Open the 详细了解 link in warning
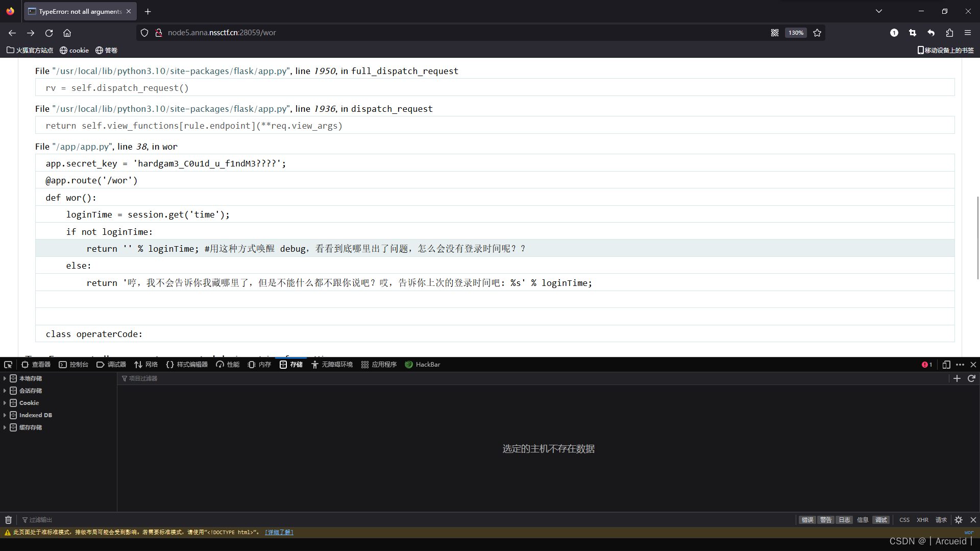 (x=279, y=532)
